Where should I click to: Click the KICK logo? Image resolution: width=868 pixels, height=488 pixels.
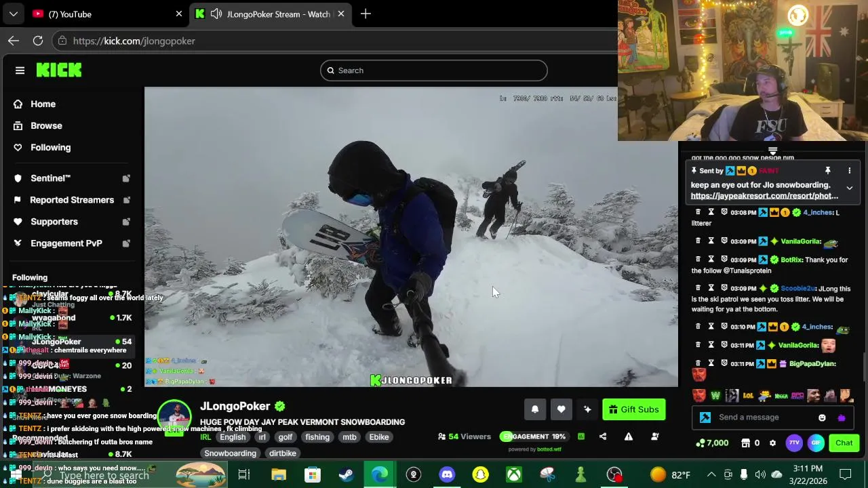59,70
